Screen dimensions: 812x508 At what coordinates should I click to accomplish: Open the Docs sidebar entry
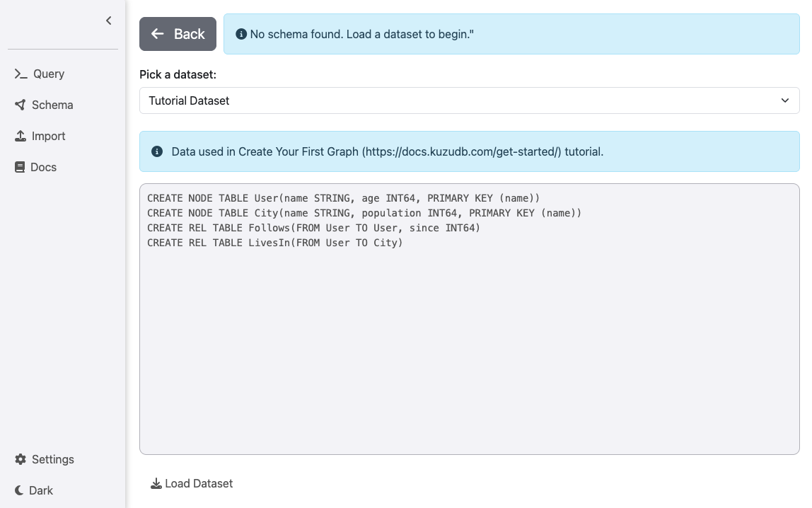point(43,168)
